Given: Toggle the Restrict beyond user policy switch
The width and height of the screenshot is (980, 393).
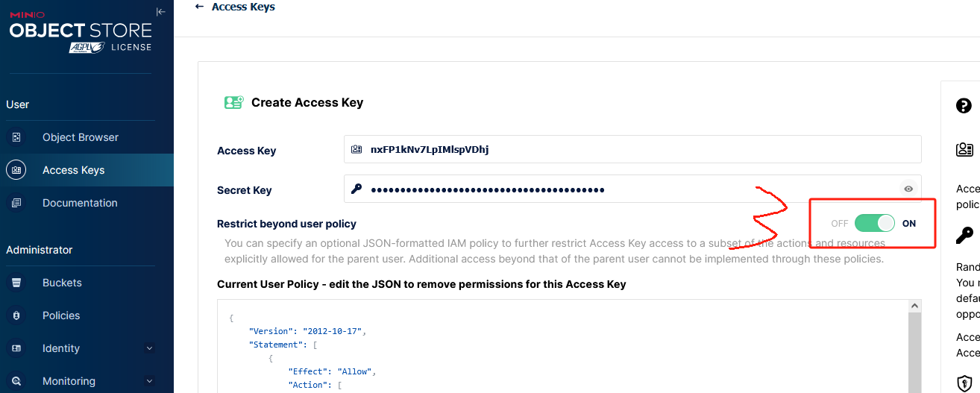Looking at the screenshot, I should [874, 223].
